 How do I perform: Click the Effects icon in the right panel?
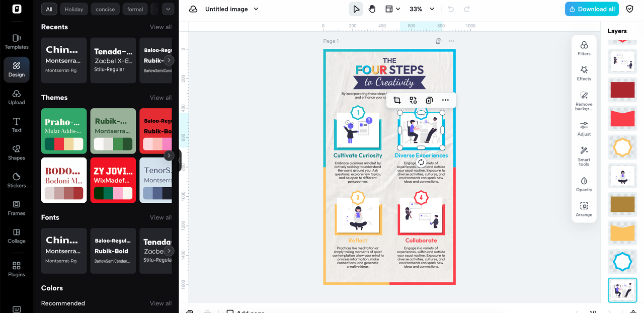(584, 72)
